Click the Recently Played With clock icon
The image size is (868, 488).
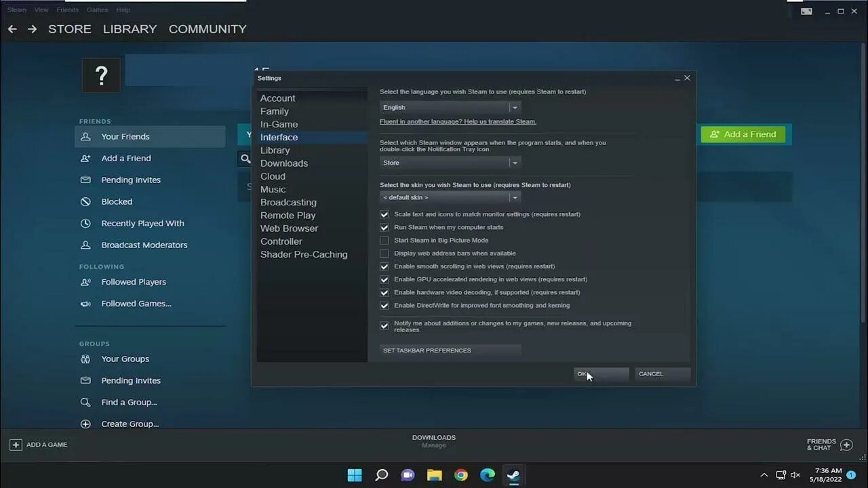pyautogui.click(x=85, y=223)
